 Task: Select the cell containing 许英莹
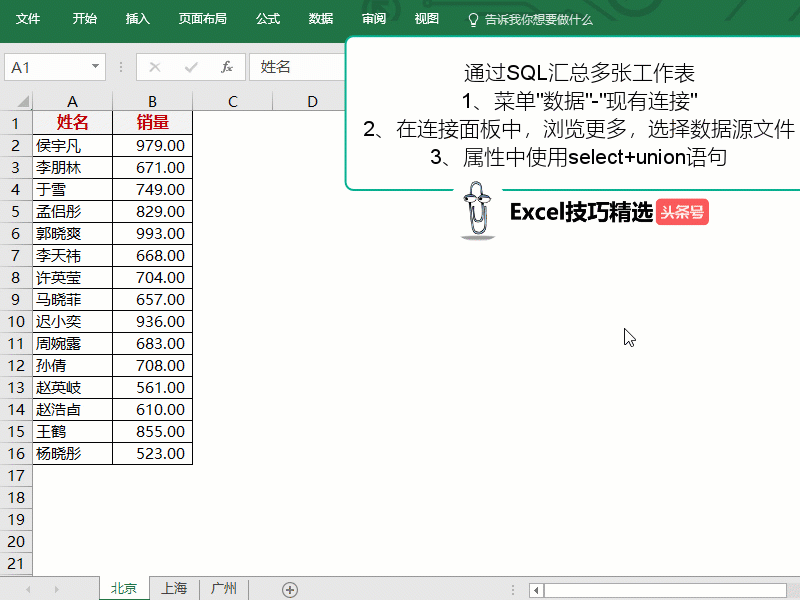pos(72,278)
